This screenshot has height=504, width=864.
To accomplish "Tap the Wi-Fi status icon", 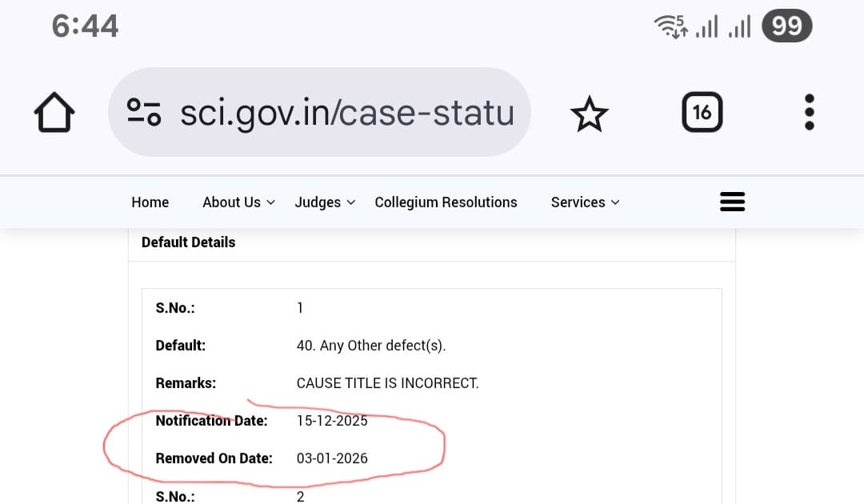I will tap(670, 27).
